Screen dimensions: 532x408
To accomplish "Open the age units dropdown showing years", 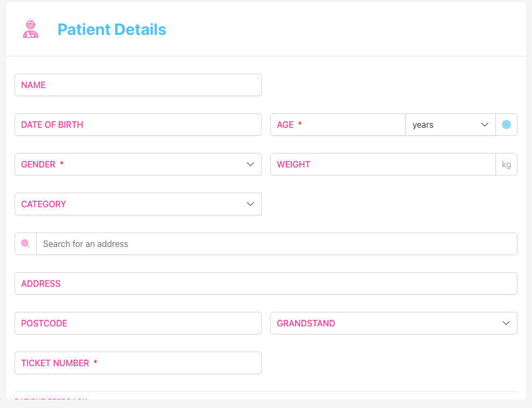I will (450, 124).
